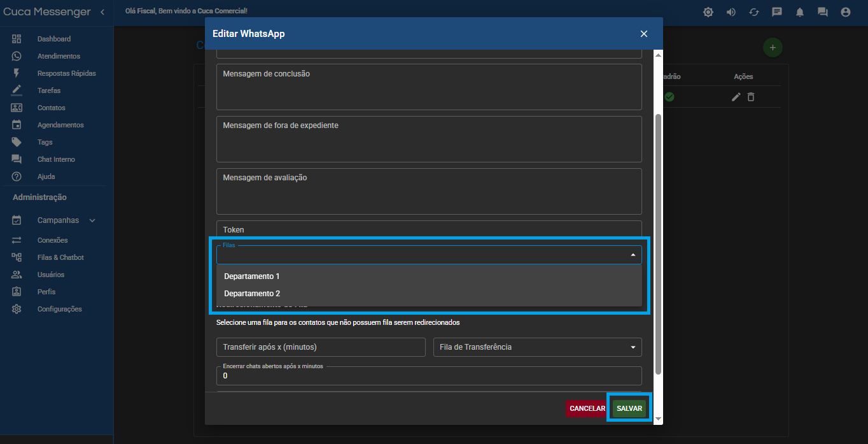The height and width of the screenshot is (444, 868).
Task: Open the Filas & Chatbot menu item
Action: [x=60, y=257]
